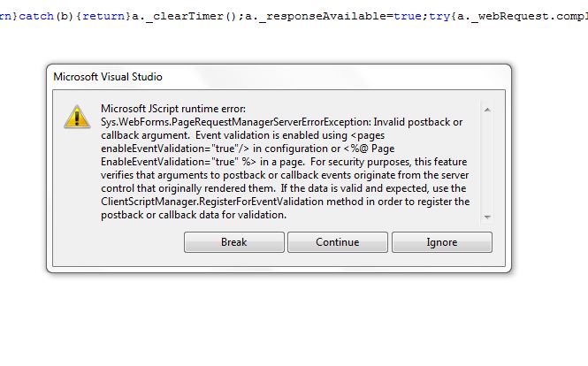The width and height of the screenshot is (588, 366).
Task: Click the message scrollbar track
Action: coord(486,163)
